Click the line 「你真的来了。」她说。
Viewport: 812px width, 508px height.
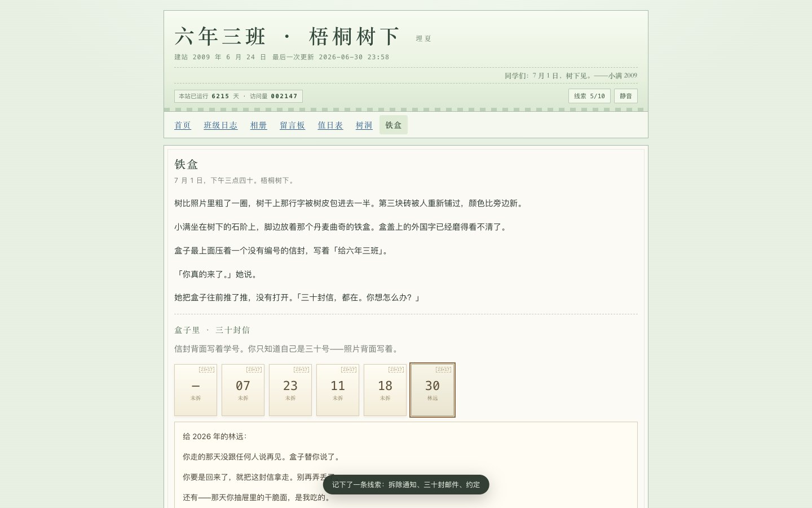217,274
